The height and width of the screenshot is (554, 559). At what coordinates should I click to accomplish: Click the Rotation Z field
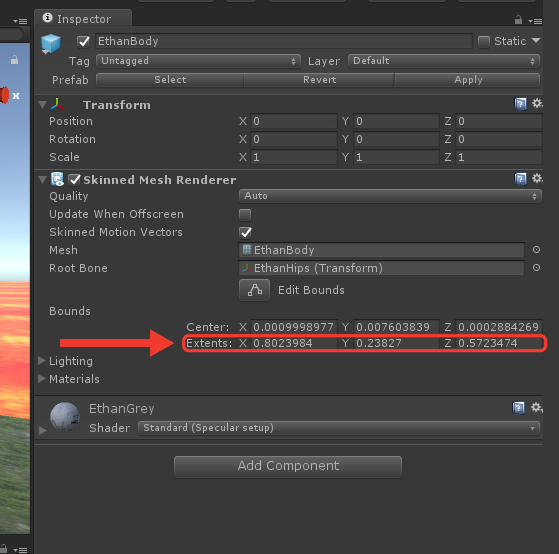tap(499, 139)
